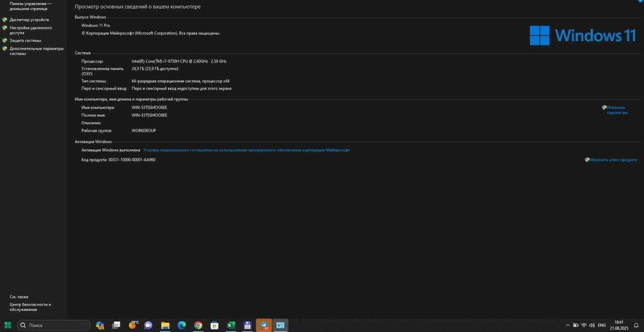Open Диспетчер устройств from the sidebar
644x332 pixels.
(x=29, y=20)
